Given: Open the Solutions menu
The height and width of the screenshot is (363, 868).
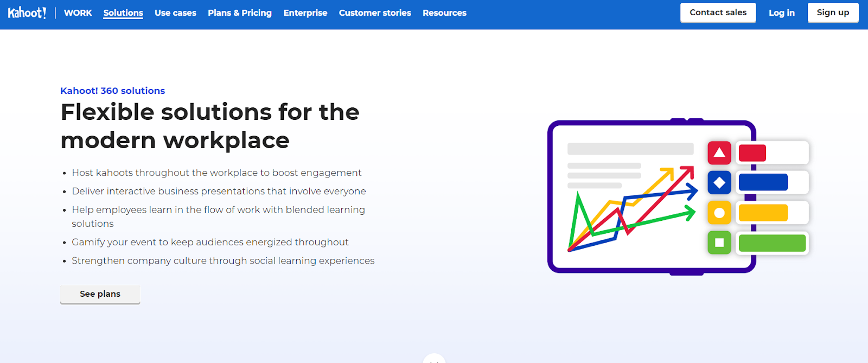Looking at the screenshot, I should (123, 12).
